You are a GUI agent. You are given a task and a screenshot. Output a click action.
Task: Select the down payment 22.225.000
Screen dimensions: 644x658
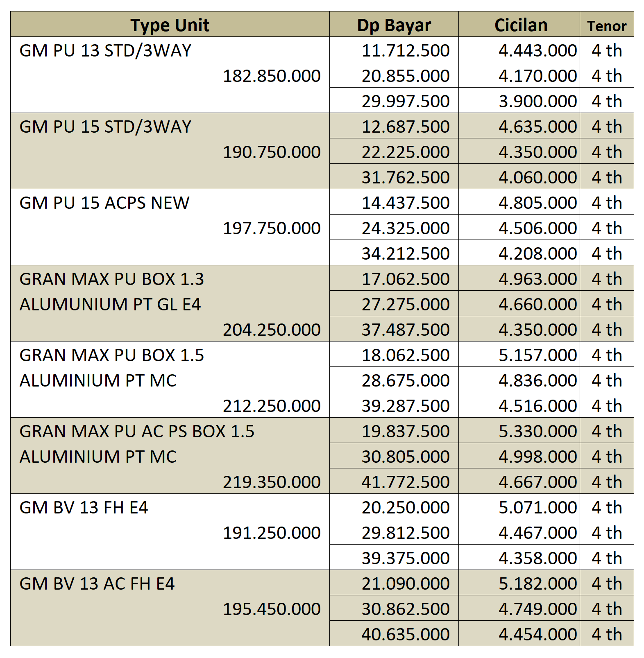coord(406,152)
